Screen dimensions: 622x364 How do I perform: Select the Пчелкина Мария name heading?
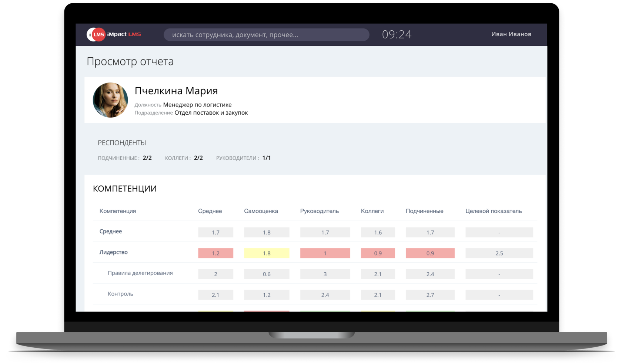click(x=176, y=91)
